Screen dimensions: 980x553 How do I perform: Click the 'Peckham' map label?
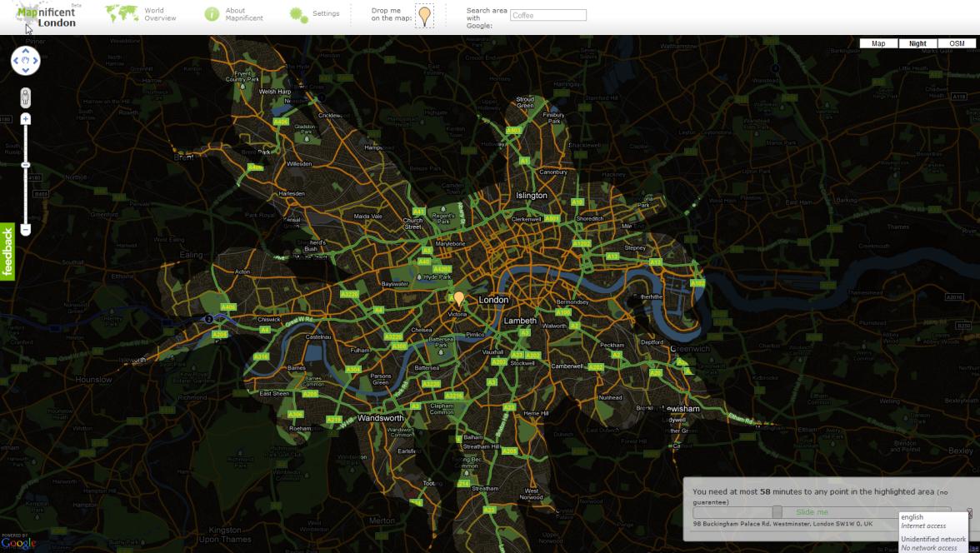[612, 345]
